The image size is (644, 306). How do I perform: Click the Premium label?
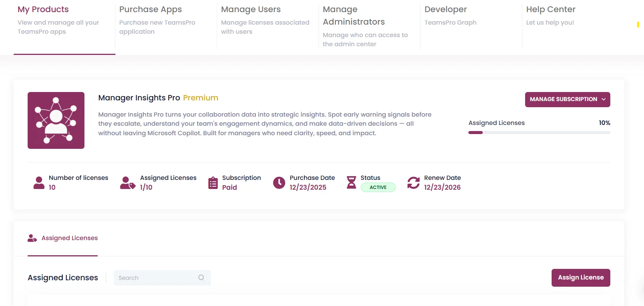coord(201,98)
